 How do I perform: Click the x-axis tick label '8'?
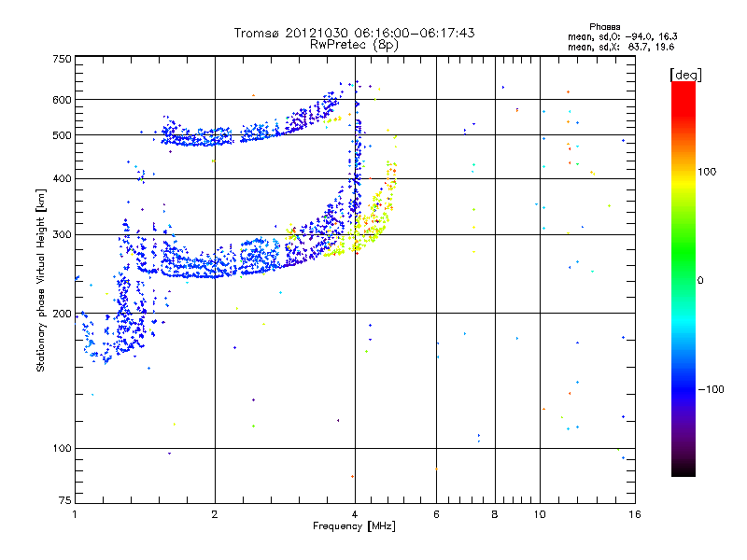point(495,514)
